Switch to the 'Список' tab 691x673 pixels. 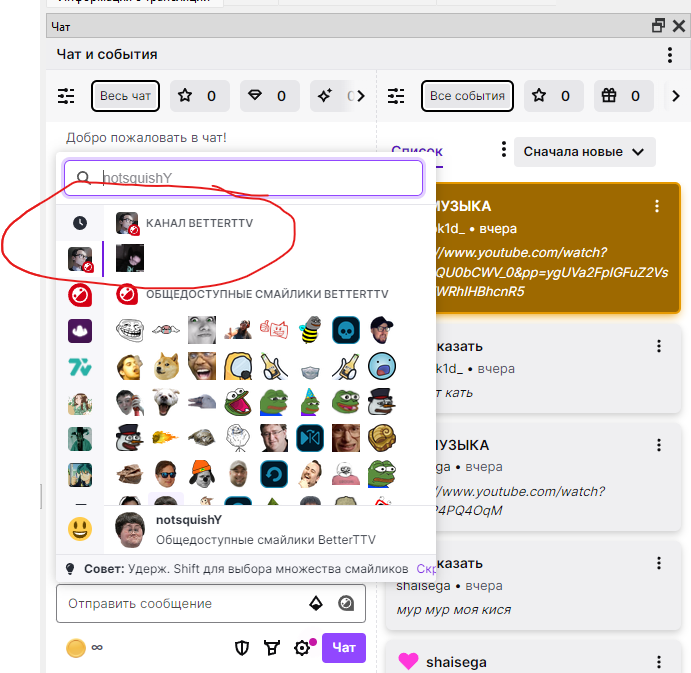pyautogui.click(x=417, y=152)
